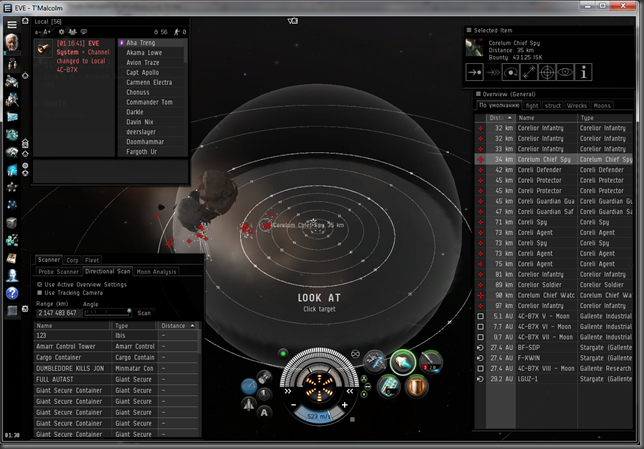Select Aha Treng in Local member list
Viewport: 644px width, 449px height.
tap(151, 43)
